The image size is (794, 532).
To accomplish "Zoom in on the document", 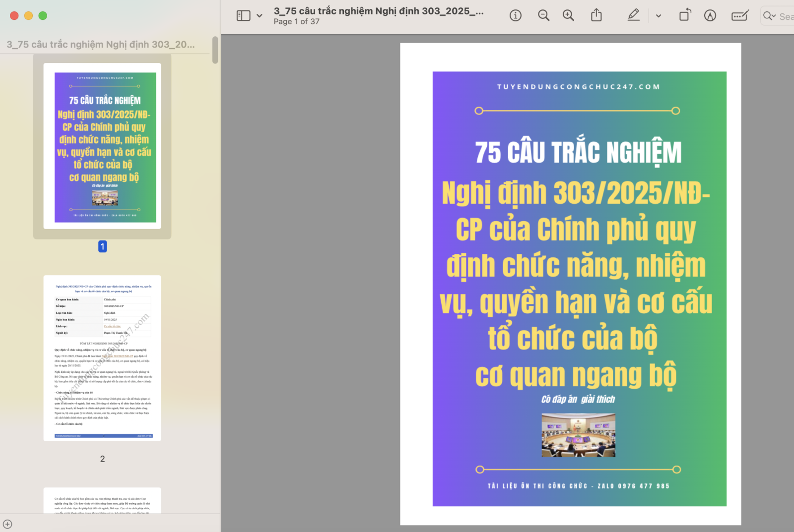I will click(568, 16).
